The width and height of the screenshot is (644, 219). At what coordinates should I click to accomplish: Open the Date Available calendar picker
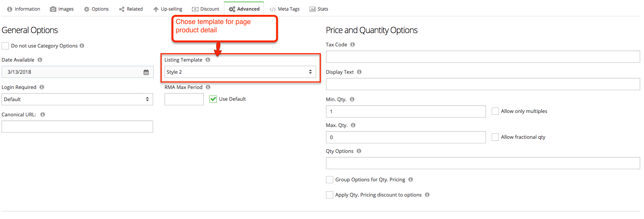146,72
